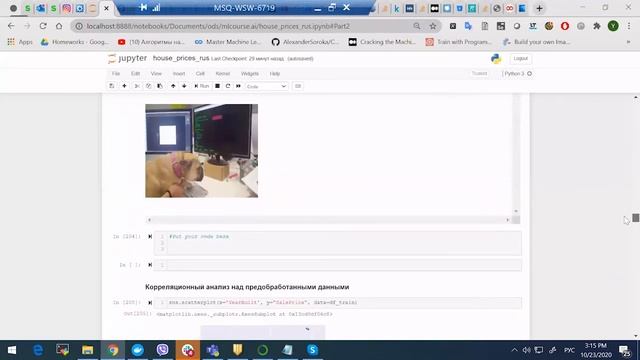Restart the kernel with the circular arrow icon
Viewport: 640px width, 360px height.
point(228,86)
